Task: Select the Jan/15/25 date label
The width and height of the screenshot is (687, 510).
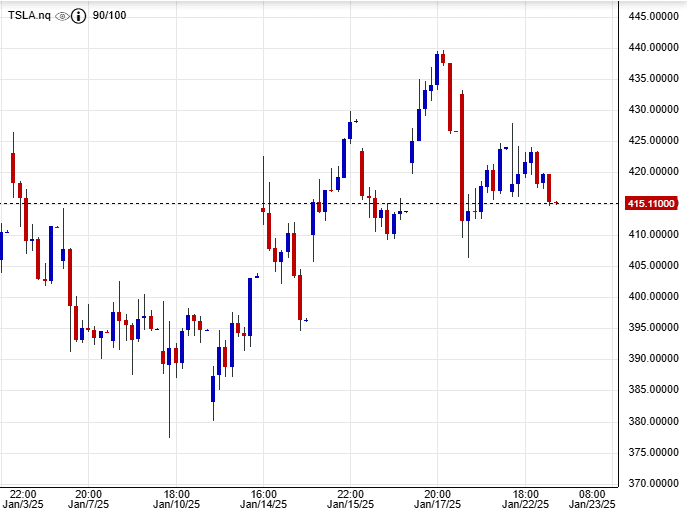Action: (x=350, y=504)
